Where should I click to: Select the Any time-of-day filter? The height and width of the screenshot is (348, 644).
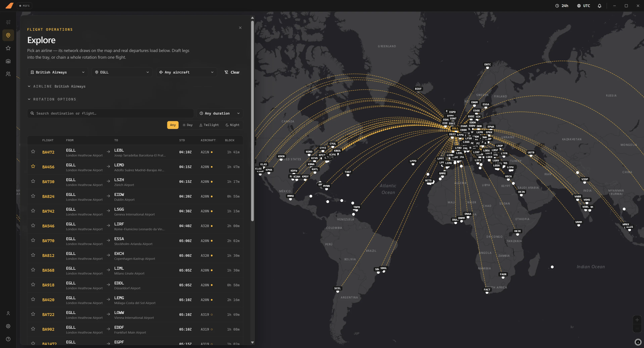pyautogui.click(x=173, y=125)
